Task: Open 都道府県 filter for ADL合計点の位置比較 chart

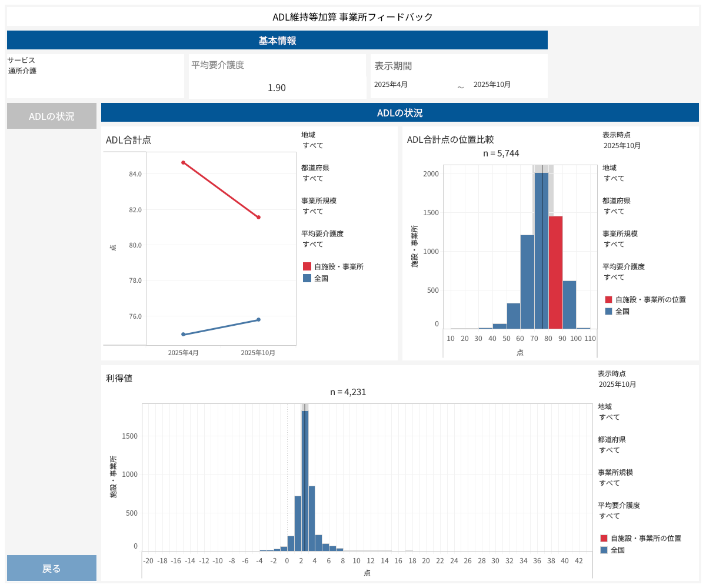Action: tap(614, 211)
